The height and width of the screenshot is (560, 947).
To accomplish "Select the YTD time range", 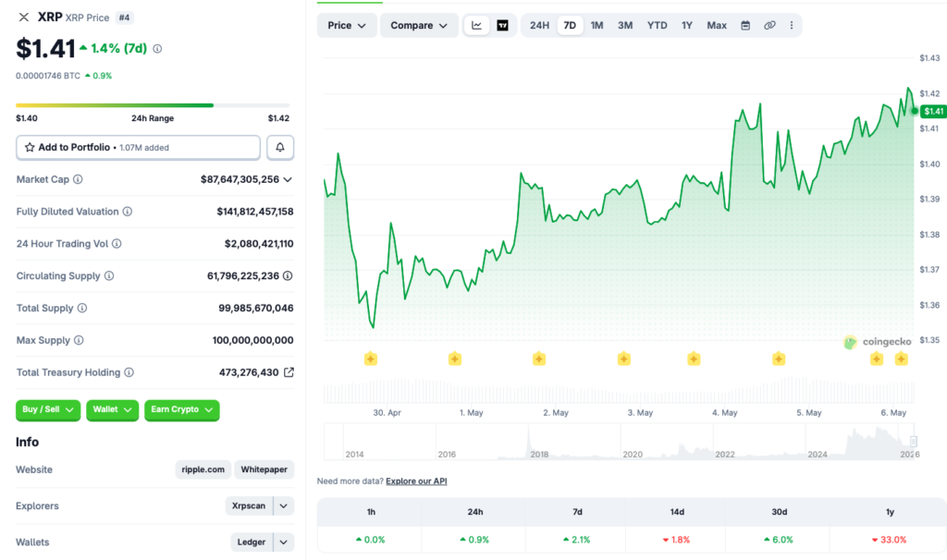I will [658, 25].
